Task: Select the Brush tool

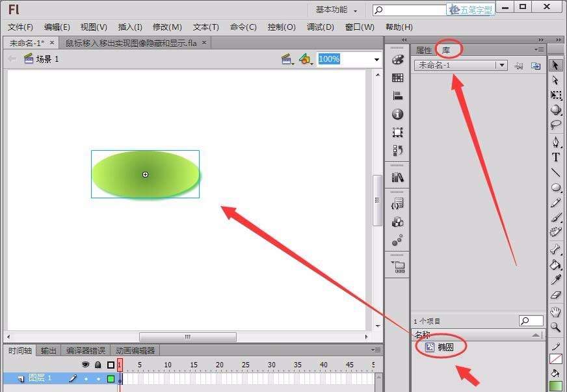Action: [x=556, y=217]
